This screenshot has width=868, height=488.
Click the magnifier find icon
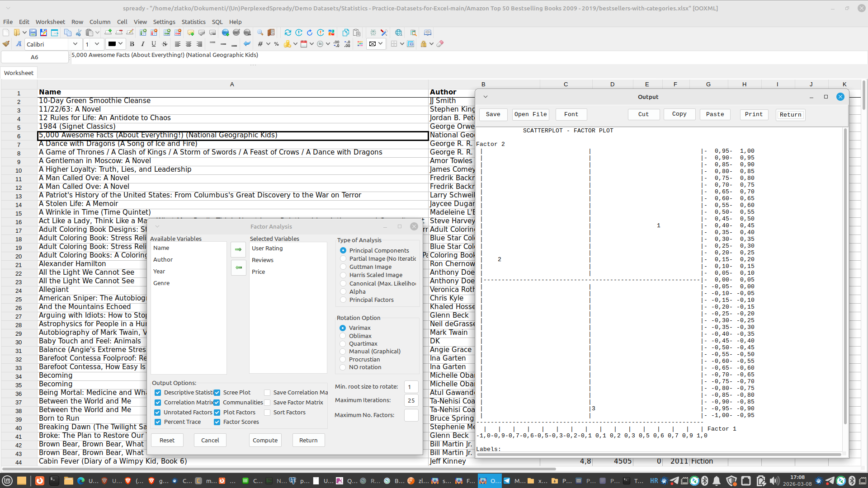pyautogui.click(x=260, y=33)
